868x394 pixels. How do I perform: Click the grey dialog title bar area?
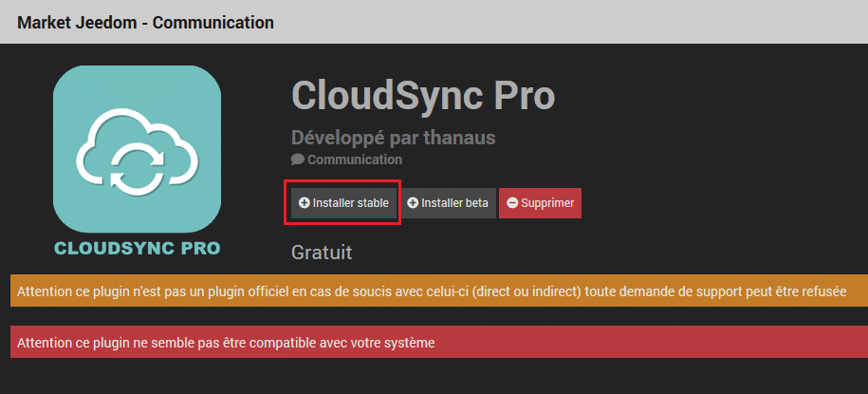434,22
